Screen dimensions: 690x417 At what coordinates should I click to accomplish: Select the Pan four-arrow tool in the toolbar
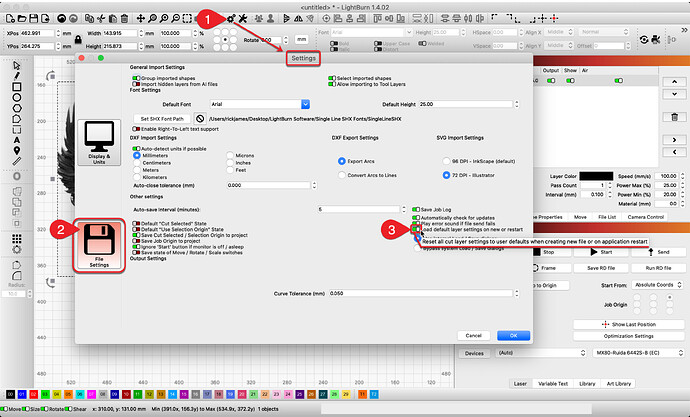[140, 18]
